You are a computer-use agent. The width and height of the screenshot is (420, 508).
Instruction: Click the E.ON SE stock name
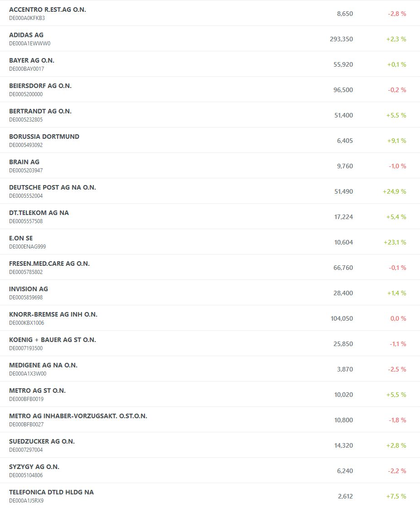(21, 238)
